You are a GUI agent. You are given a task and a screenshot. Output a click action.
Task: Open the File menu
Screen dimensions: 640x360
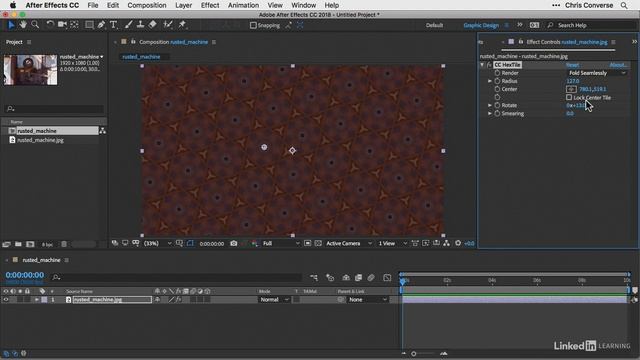coord(93,5)
